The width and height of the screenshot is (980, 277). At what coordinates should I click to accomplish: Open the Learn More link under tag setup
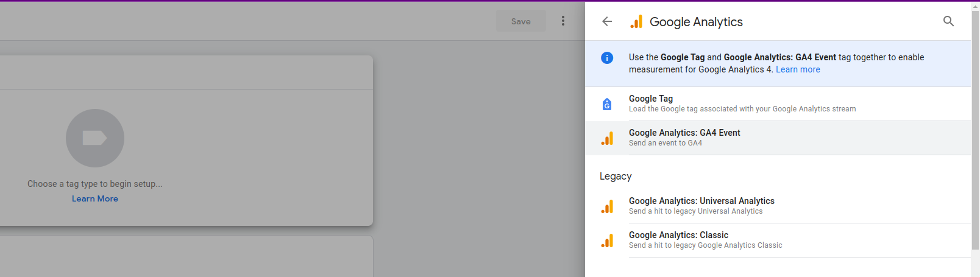click(95, 198)
